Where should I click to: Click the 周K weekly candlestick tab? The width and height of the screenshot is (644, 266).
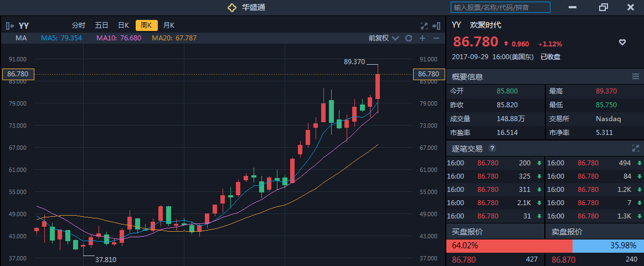[147, 25]
